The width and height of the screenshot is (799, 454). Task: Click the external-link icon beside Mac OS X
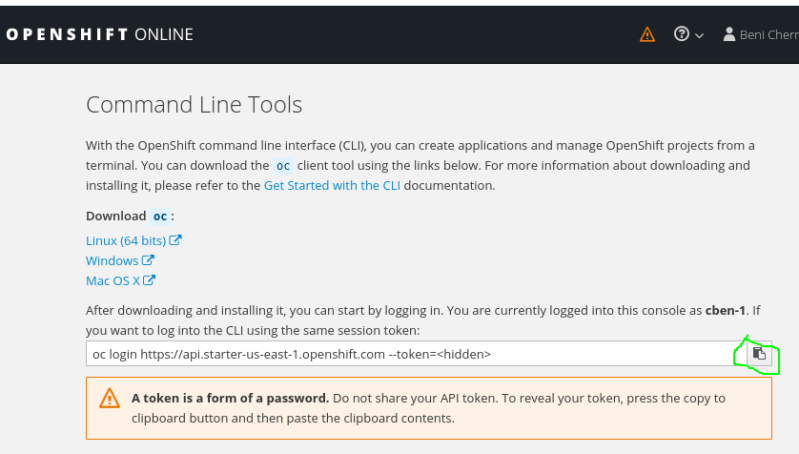[x=151, y=281]
